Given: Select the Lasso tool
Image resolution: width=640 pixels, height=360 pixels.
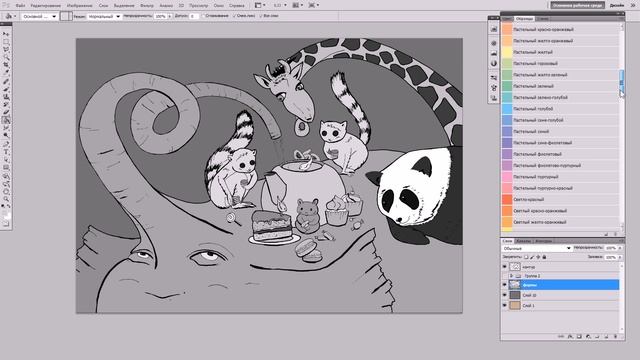Looking at the screenshot, I should tap(6, 49).
